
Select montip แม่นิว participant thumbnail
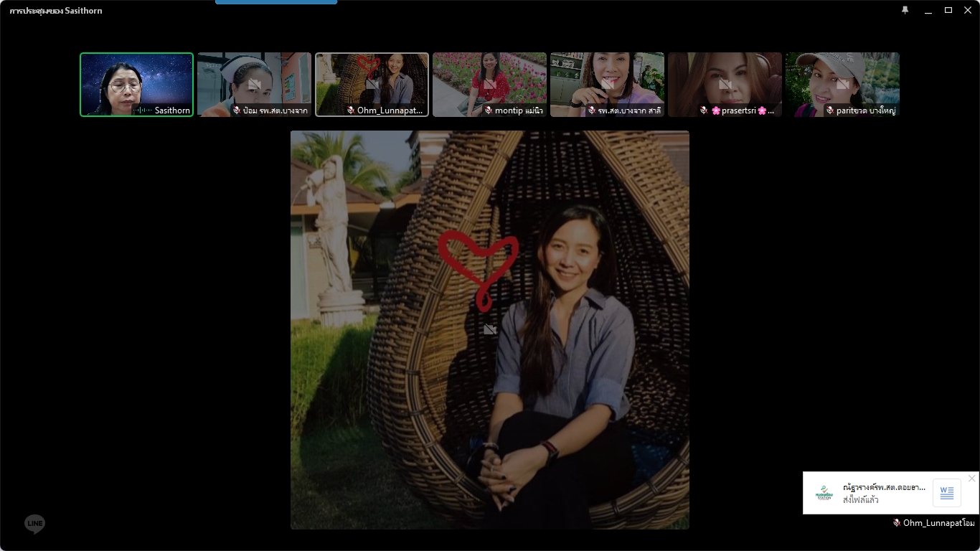coord(489,72)
